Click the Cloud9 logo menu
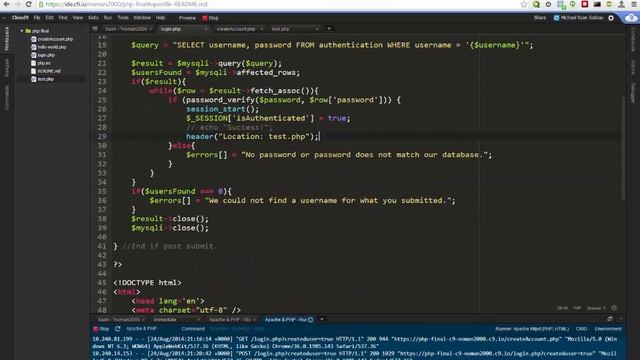 pos(20,18)
